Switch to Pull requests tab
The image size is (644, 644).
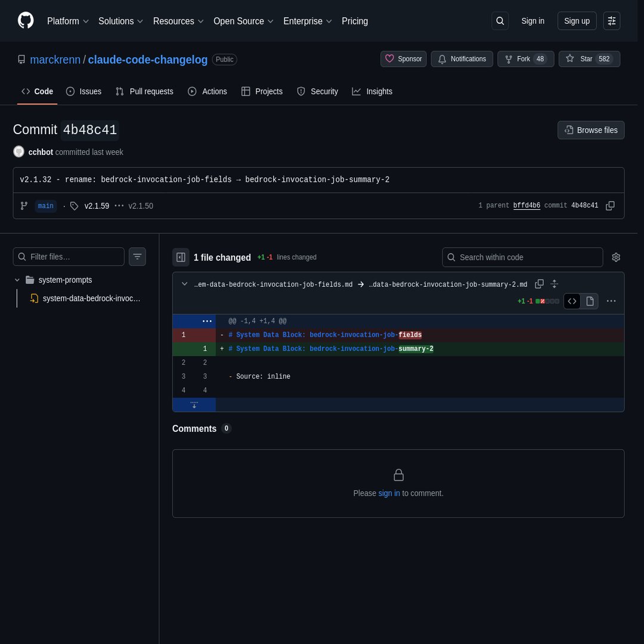pos(144,92)
